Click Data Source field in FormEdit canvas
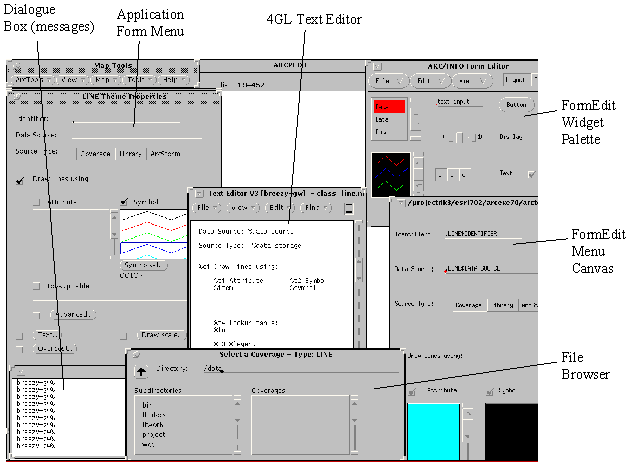Screen dimensions: 638x465 click(491, 269)
